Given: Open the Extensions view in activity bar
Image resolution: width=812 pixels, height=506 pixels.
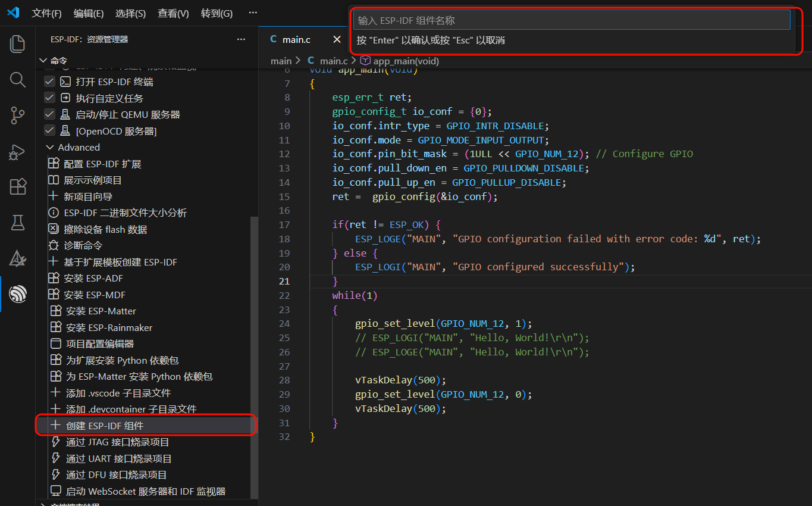Looking at the screenshot, I should tap(18, 187).
